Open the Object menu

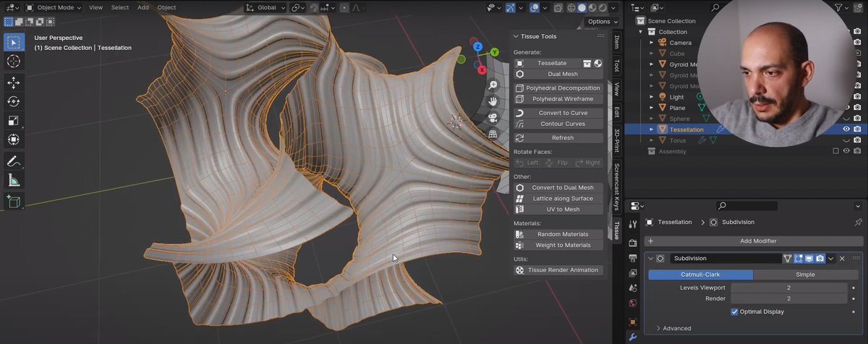pyautogui.click(x=167, y=7)
